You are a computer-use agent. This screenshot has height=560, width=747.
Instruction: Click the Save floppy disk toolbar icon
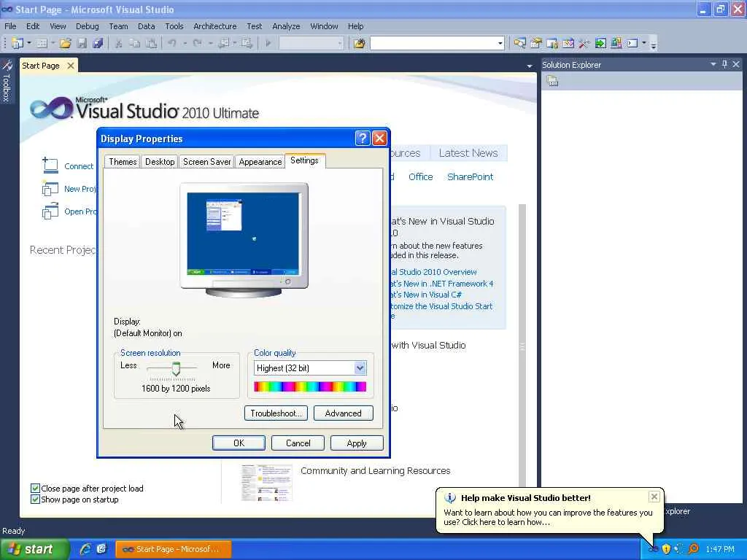[x=82, y=43]
